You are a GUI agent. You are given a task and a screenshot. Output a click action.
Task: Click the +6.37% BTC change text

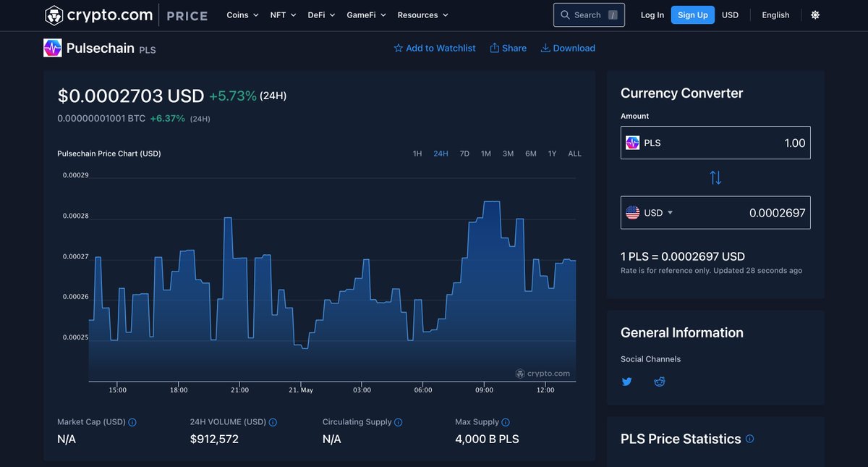pos(167,118)
